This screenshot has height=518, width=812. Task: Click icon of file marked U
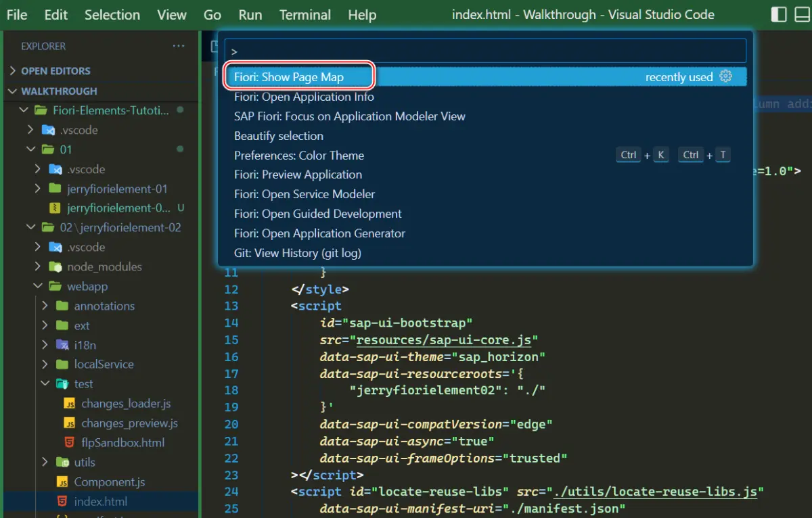pyautogui.click(x=55, y=208)
